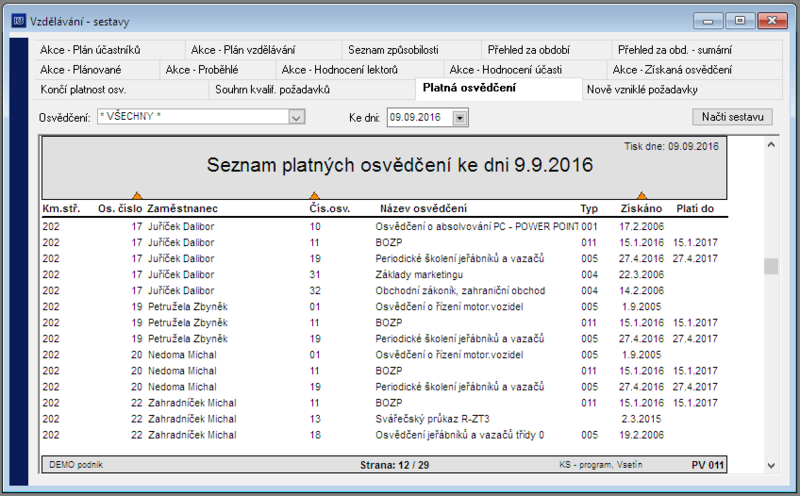This screenshot has width=800, height=496.
Task: Click the Zaměstnanec column header
Action: click(182, 209)
